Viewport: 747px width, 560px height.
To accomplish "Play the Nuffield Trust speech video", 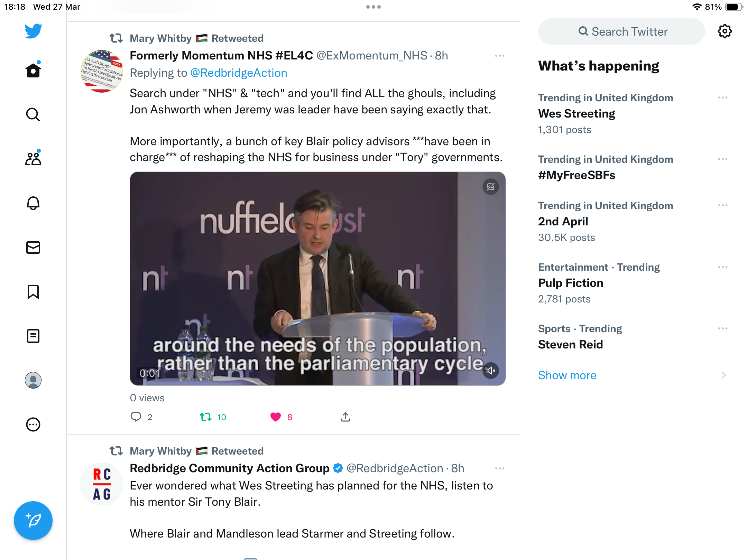I will pos(318,279).
